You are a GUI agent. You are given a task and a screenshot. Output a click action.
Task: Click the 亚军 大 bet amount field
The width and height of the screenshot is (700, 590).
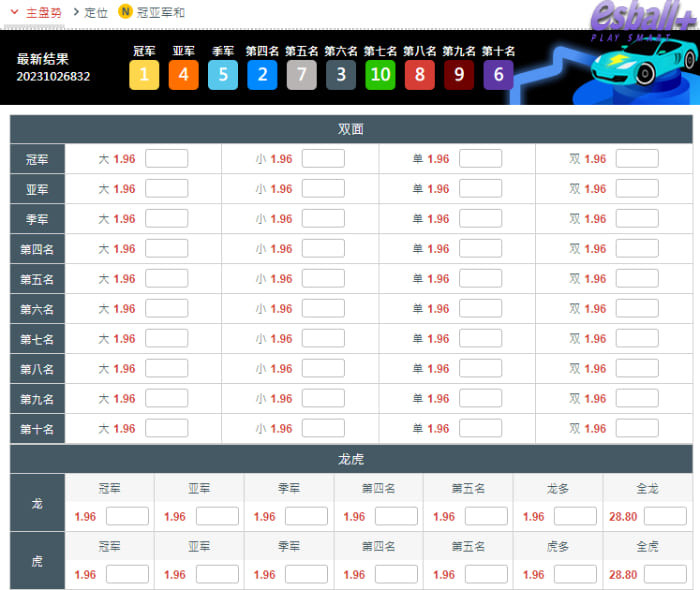pyautogui.click(x=167, y=189)
